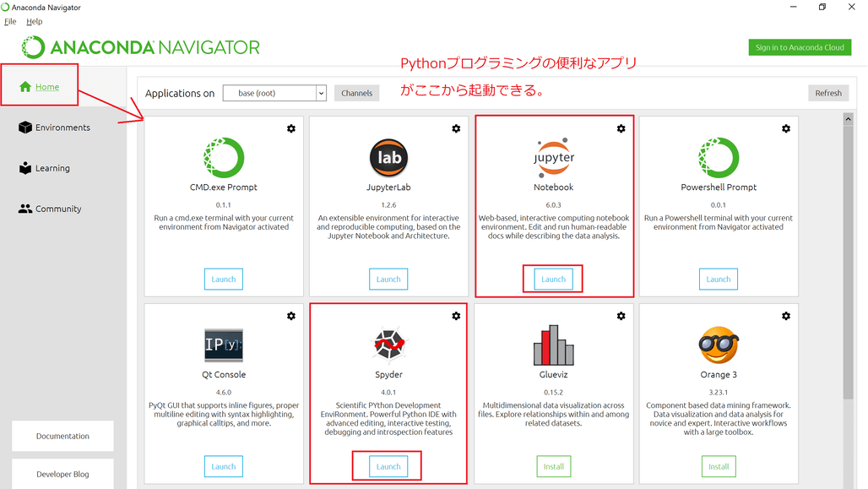Viewport: 868px width, 489px height.
Task: Install Orange 3
Action: pos(719,466)
